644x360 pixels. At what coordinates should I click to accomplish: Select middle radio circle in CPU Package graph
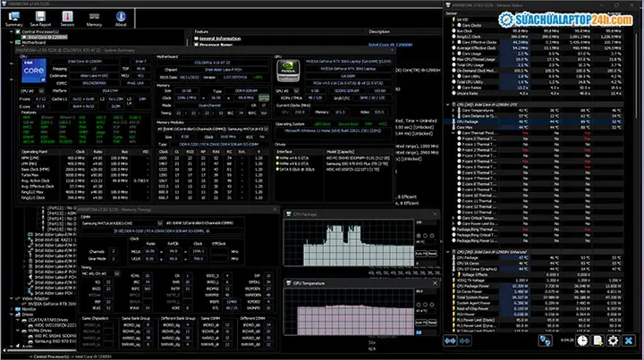[x=425, y=236]
